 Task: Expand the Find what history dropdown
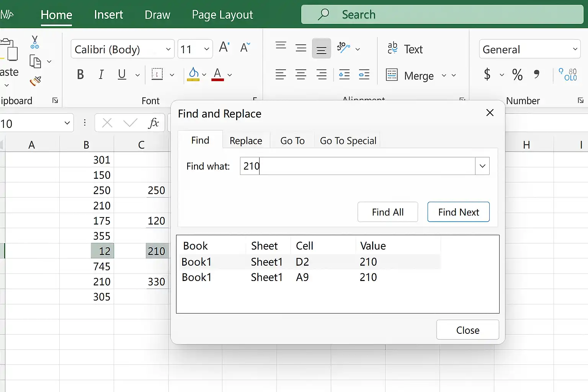click(482, 166)
